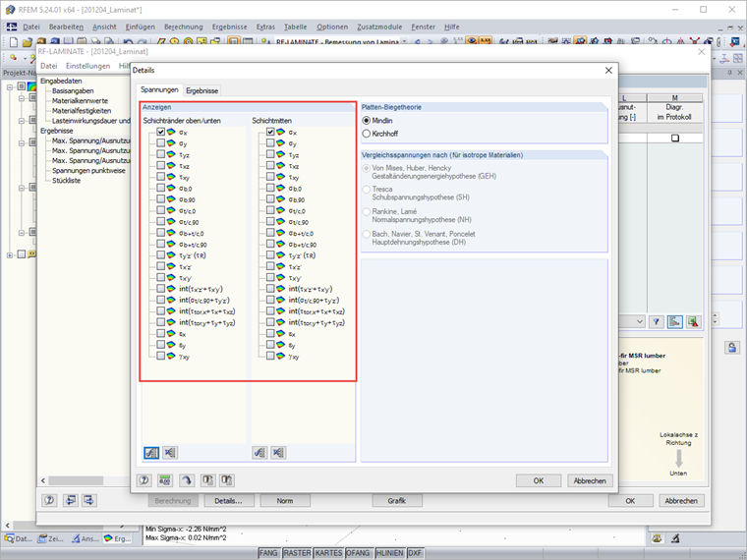Open dropdown left of the filter icon
The height and width of the screenshot is (560, 747).
[640, 322]
